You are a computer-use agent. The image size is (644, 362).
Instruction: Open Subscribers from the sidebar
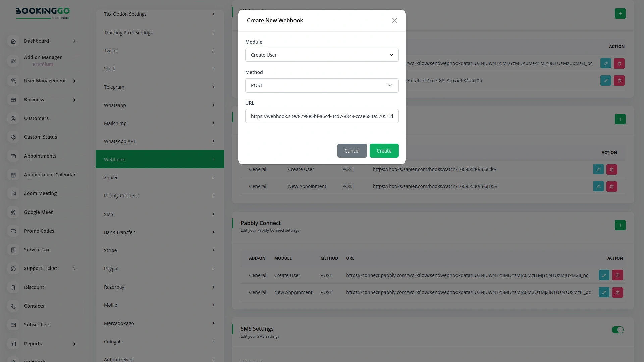pyautogui.click(x=37, y=324)
